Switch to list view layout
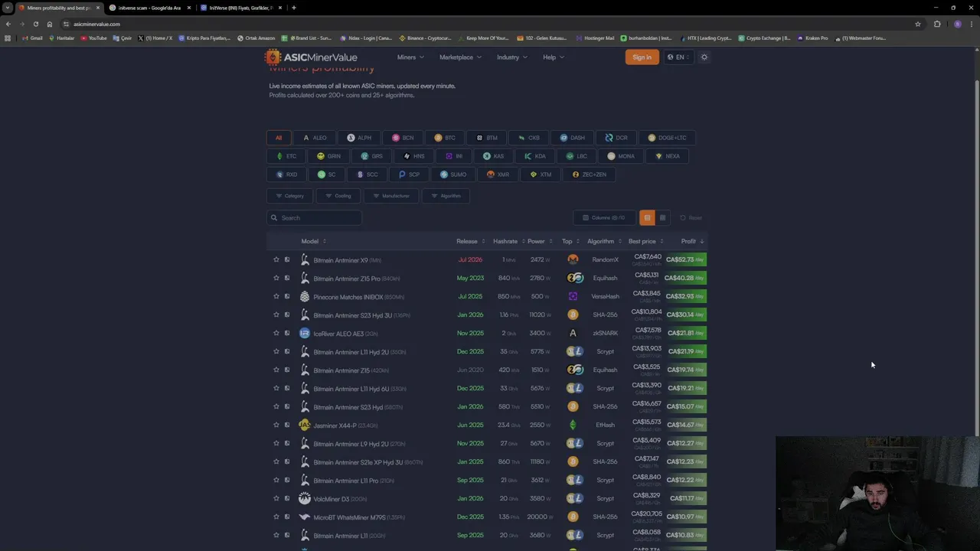The height and width of the screenshot is (551, 980). (647, 218)
